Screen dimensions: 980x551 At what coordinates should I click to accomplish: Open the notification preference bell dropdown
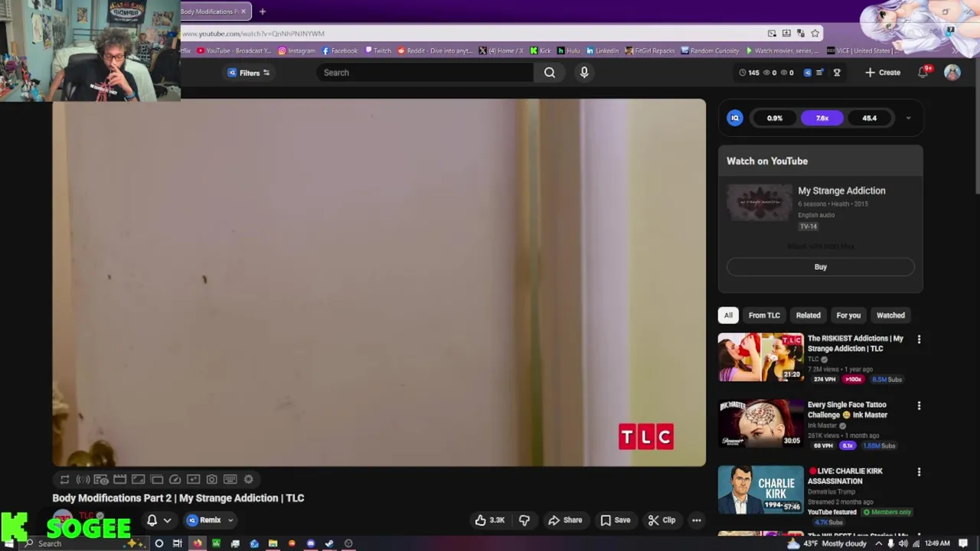[x=158, y=520]
